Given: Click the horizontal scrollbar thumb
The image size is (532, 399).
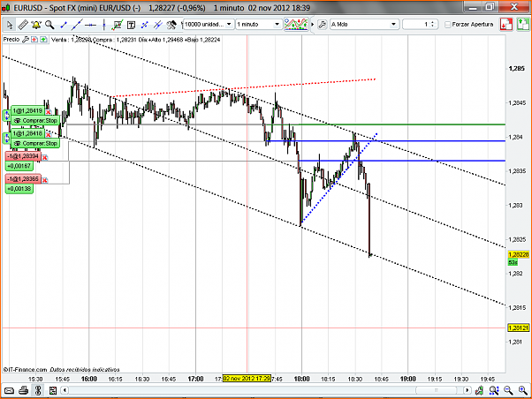Looking at the screenshot, I should (x=437, y=390).
